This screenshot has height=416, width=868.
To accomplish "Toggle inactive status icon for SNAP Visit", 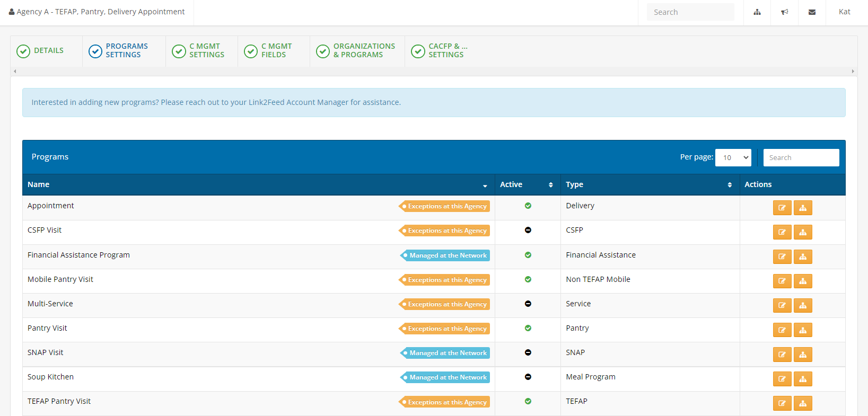I will (528, 352).
